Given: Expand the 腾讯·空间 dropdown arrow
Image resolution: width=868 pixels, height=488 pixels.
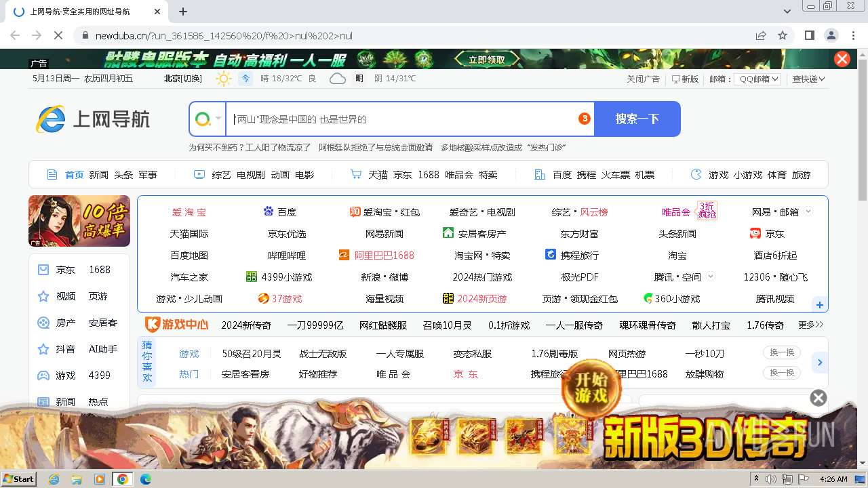Looking at the screenshot, I should (711, 276).
